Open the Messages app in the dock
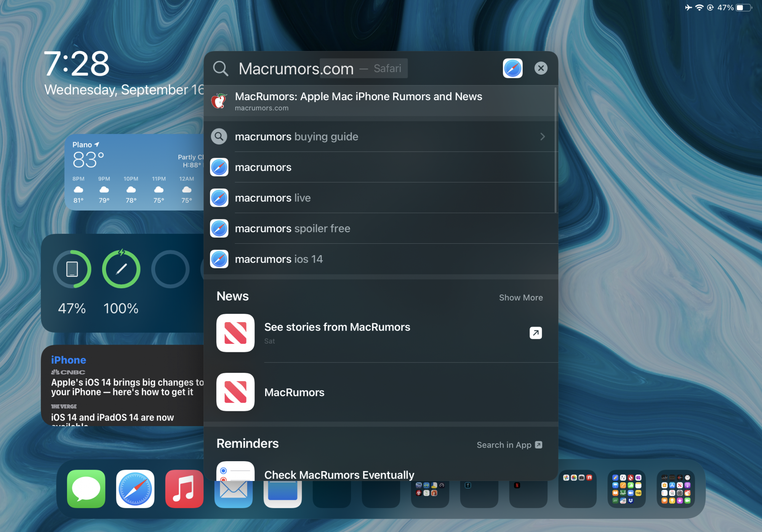This screenshot has height=532, width=762. 86,489
